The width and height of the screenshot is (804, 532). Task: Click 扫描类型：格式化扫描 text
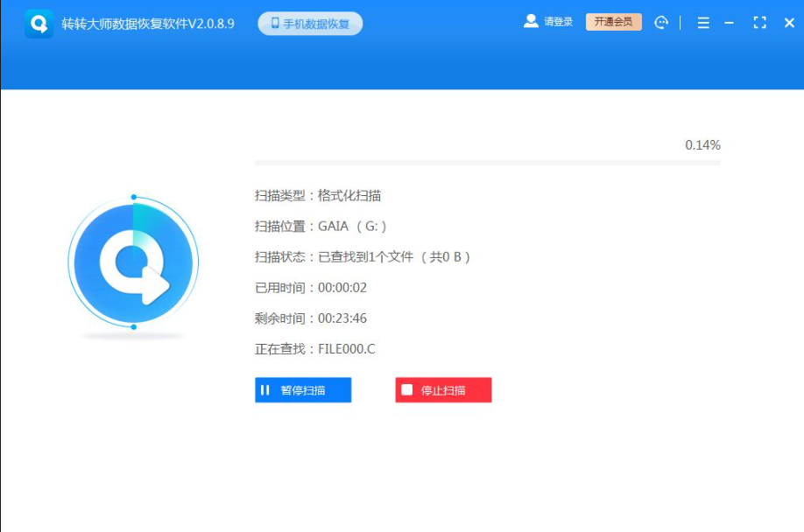tap(318, 196)
